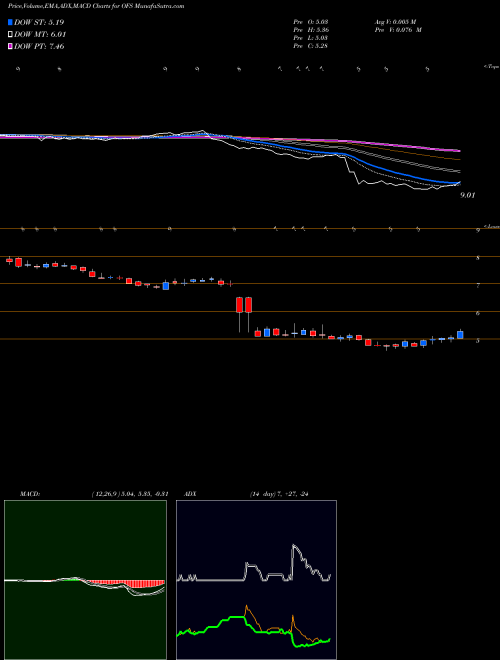Click the magenta DOW PT legend swatch
Image resolution: width=500 pixels, height=660 pixels.
click(10, 47)
